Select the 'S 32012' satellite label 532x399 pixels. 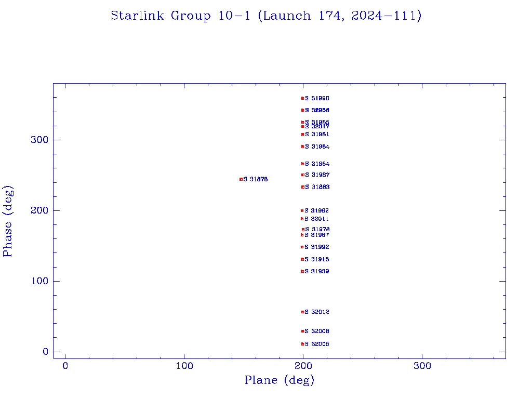[317, 312]
